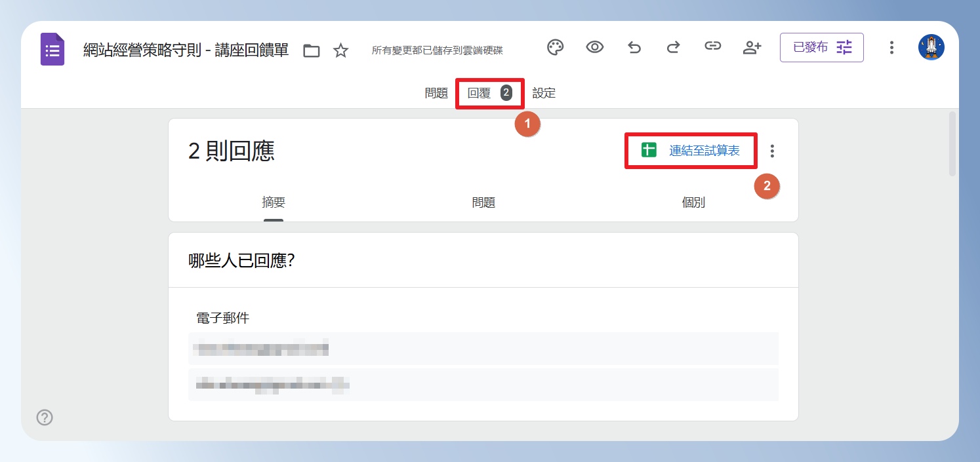Click the purple Google Forms home icon
The height and width of the screenshot is (462, 980).
(x=52, y=48)
